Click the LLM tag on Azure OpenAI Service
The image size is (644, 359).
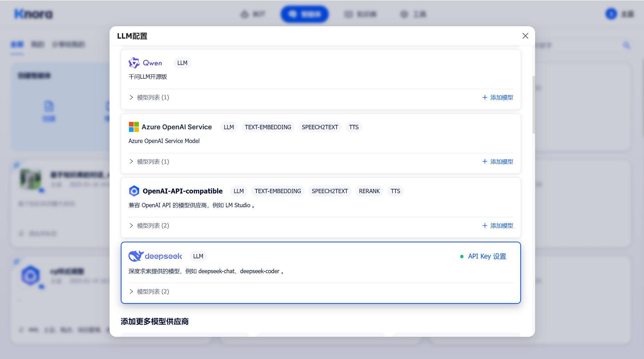point(229,127)
